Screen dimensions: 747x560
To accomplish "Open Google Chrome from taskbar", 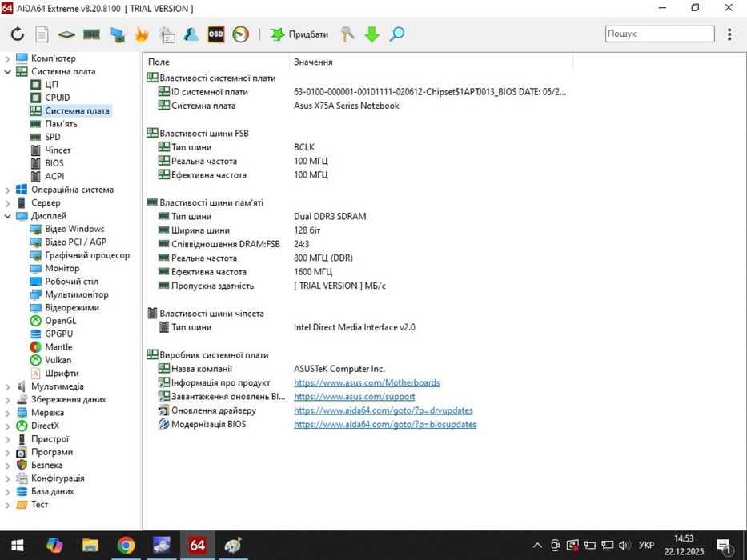I will (126, 546).
